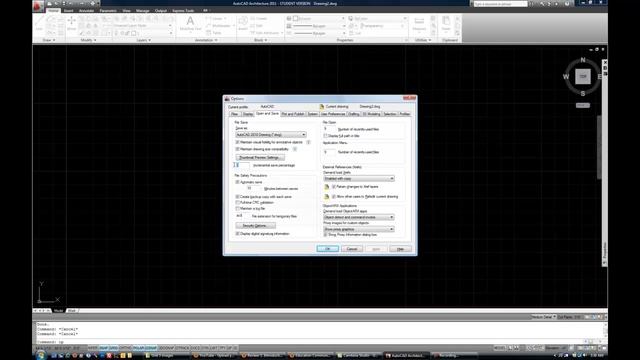
Task: Select the Multiline Text tool in ribbon
Action: (190, 24)
